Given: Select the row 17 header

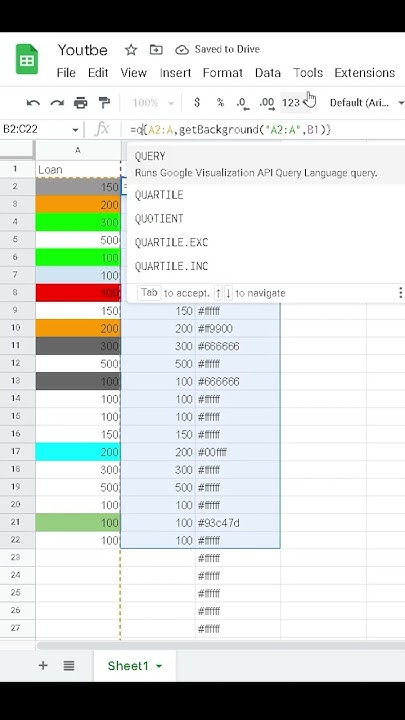Looking at the screenshot, I should click(x=16, y=452).
